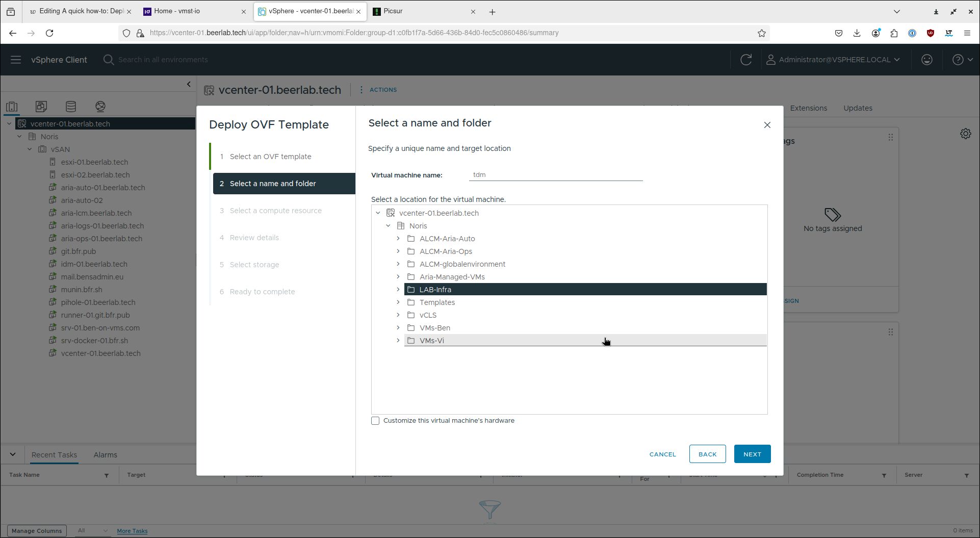Viewport: 980px width, 538px height.
Task: Click Manage Columns button
Action: 37,531
